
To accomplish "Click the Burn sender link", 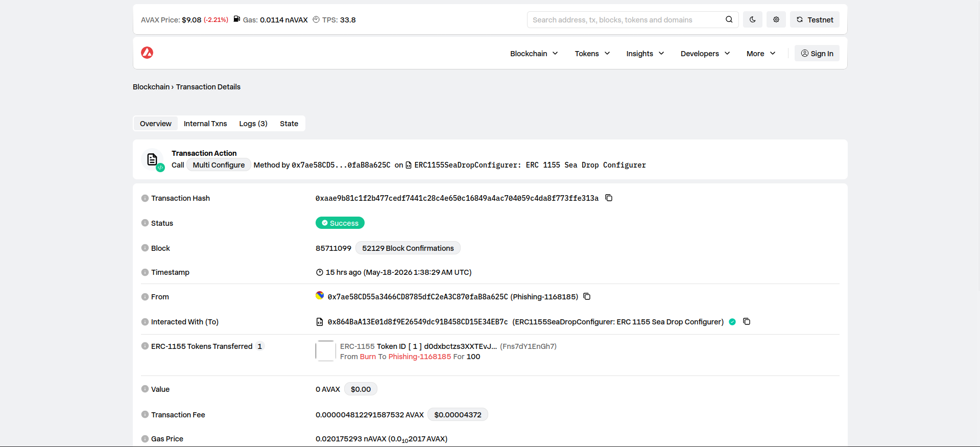I will 368,357.
